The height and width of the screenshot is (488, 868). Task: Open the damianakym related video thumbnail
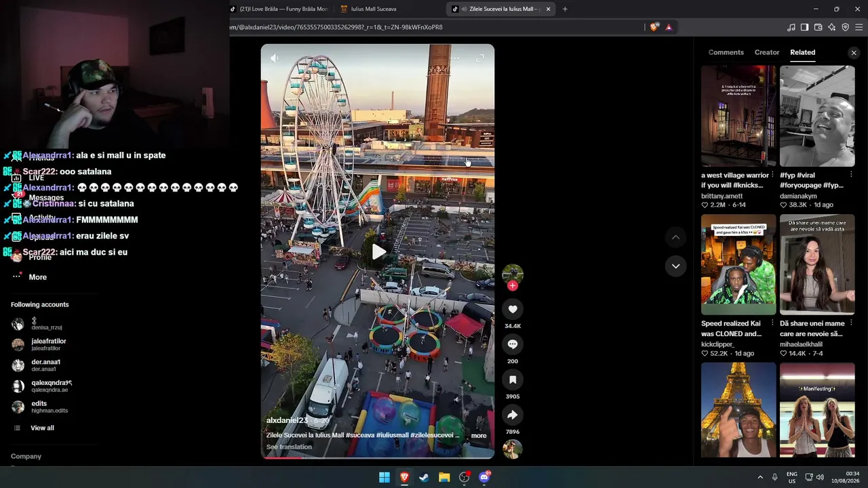pos(817,116)
